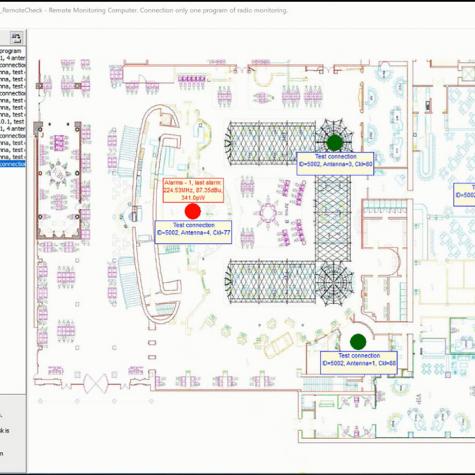Select the red alarm marker for Antenna 4
475x475 pixels.
(193, 211)
